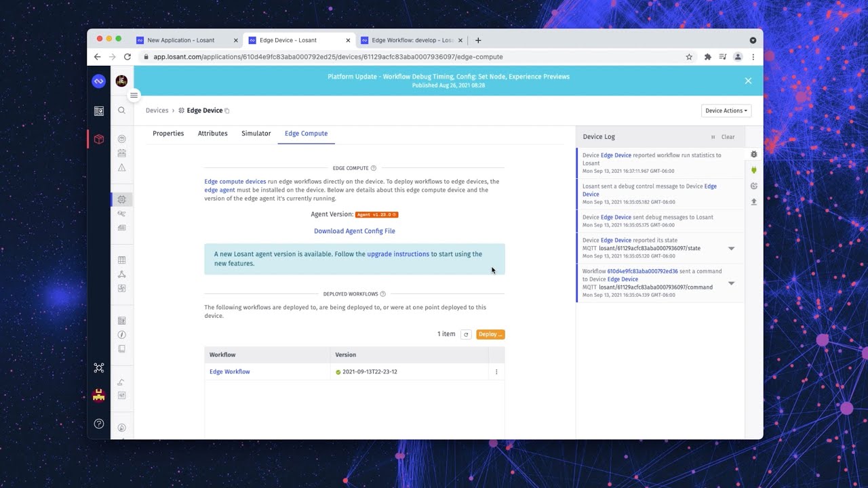Screen dimensions: 868x488
Task: Open the debug bug icon in right panel
Action: point(753,155)
